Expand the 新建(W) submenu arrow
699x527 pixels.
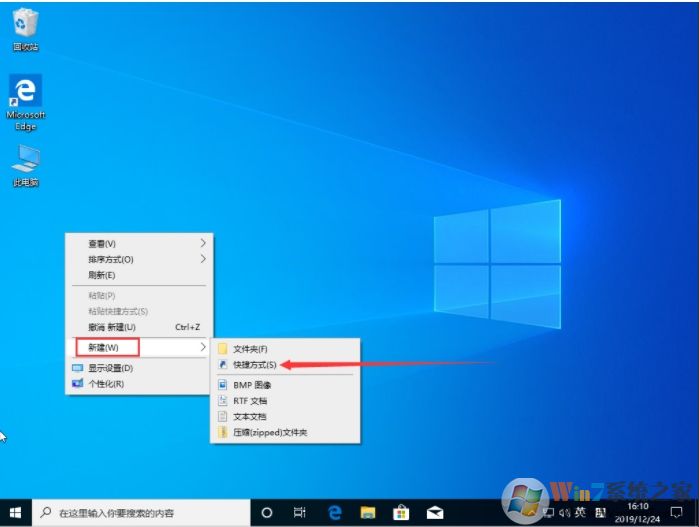(203, 347)
